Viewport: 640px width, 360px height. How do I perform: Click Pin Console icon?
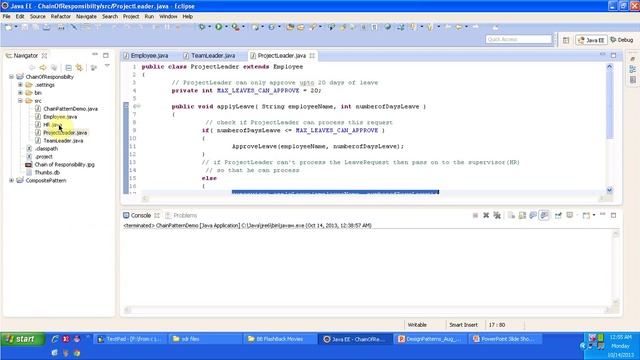point(558,215)
